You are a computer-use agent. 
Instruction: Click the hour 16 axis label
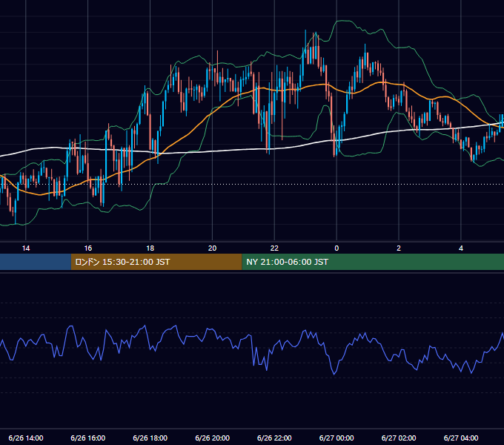coord(87,248)
